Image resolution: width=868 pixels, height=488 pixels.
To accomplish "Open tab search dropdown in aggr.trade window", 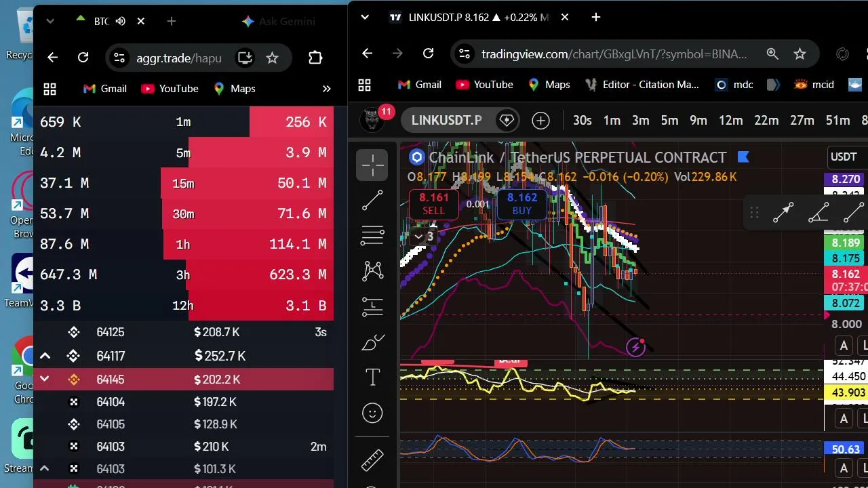I will [x=50, y=21].
